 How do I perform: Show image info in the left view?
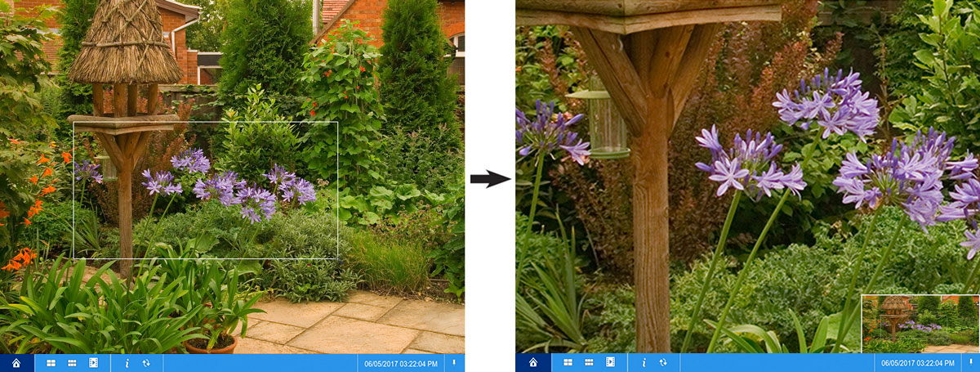(127, 362)
